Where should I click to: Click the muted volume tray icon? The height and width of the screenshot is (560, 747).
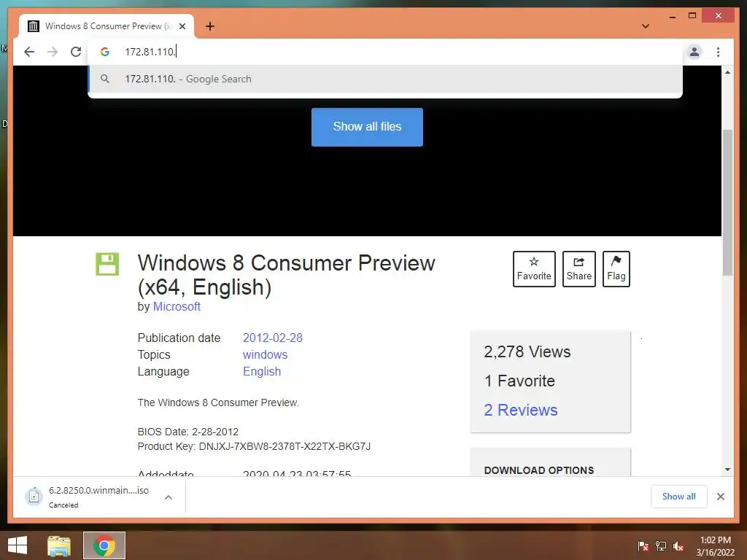point(678,546)
